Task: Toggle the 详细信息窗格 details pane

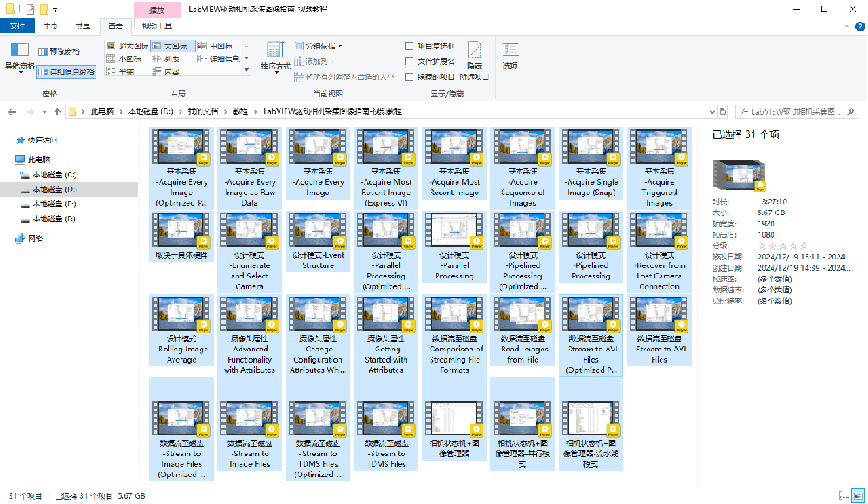Action: 67,72
